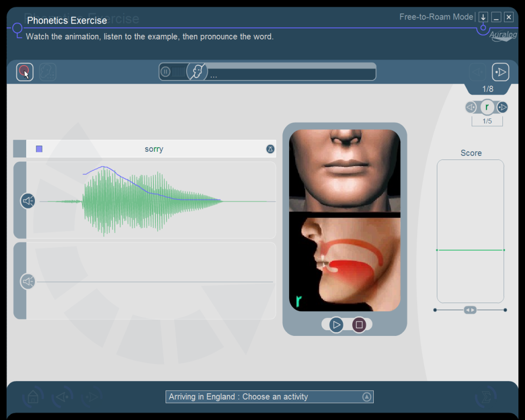Click the Free-to-Roam Mode label
The height and width of the screenshot is (420, 525).
pos(436,17)
